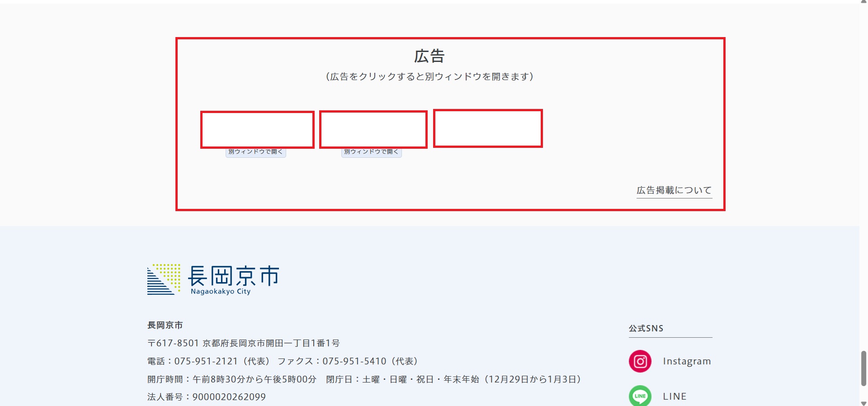868x406 pixels.
Task: Click 別ウィンドウで開く label under first ad
Action: click(x=255, y=152)
